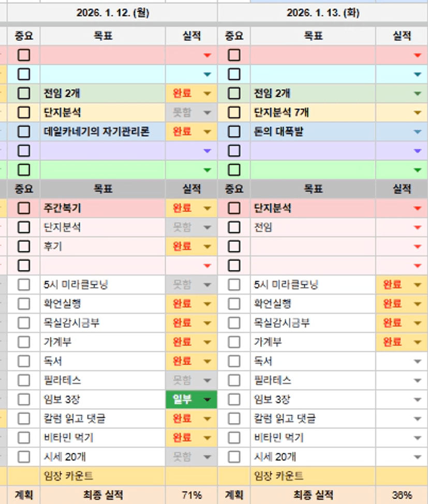Check the 주간복기 importance checkbox
The width and height of the screenshot is (428, 504).
(24, 208)
